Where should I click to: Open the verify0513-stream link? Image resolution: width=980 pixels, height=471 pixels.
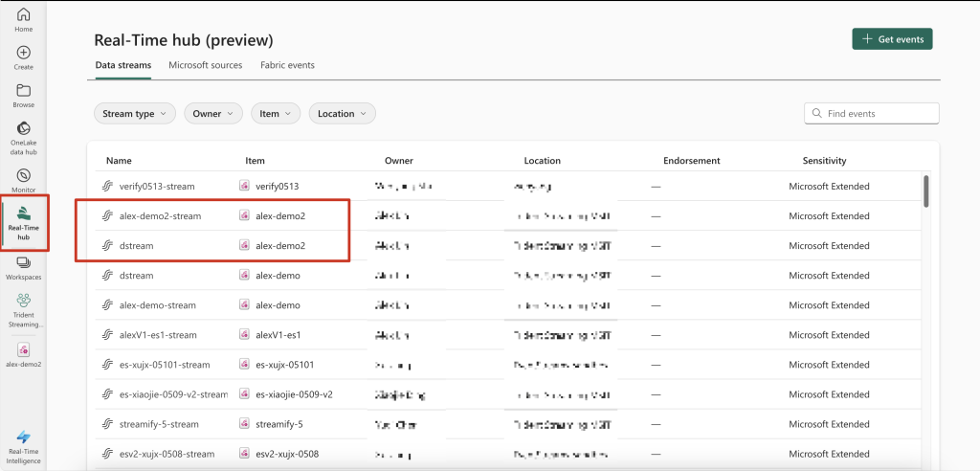pyautogui.click(x=157, y=187)
